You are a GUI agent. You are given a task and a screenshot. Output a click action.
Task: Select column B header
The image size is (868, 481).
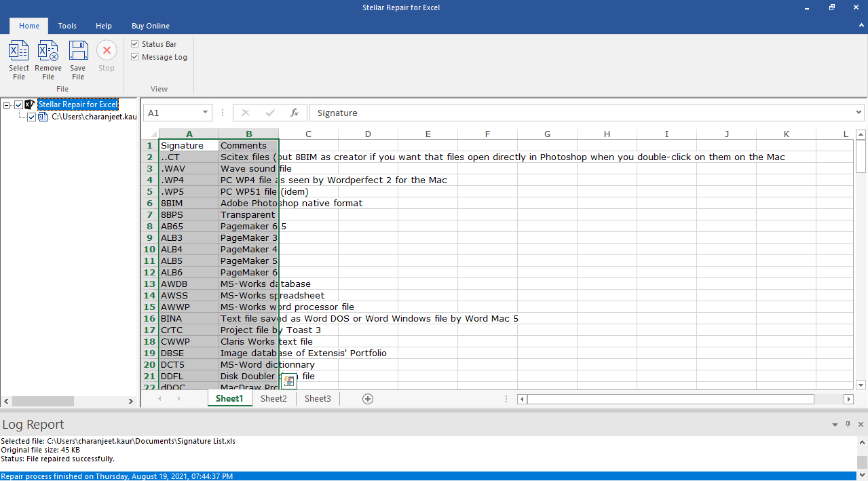pos(248,134)
